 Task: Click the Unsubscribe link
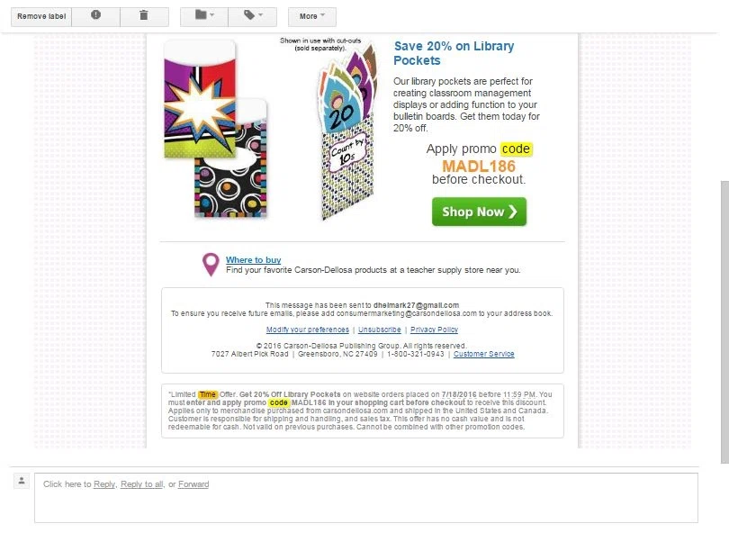tap(380, 330)
